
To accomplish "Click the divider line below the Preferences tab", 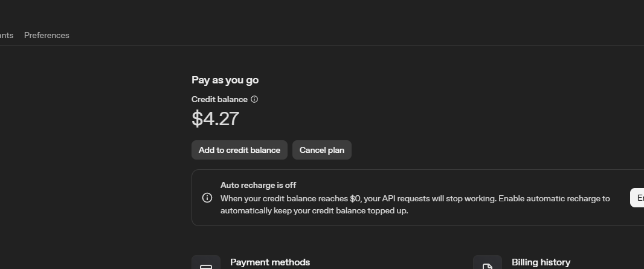I will click(47, 45).
